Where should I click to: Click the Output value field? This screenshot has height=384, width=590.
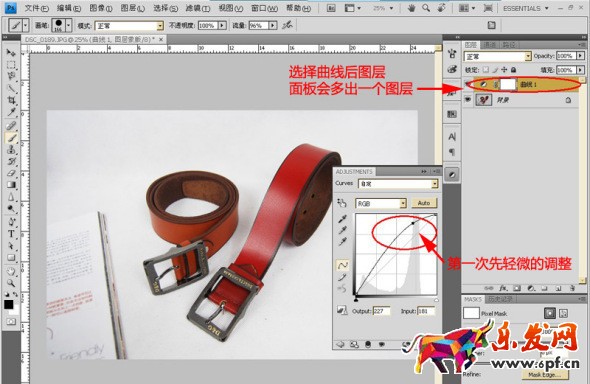[x=382, y=311]
